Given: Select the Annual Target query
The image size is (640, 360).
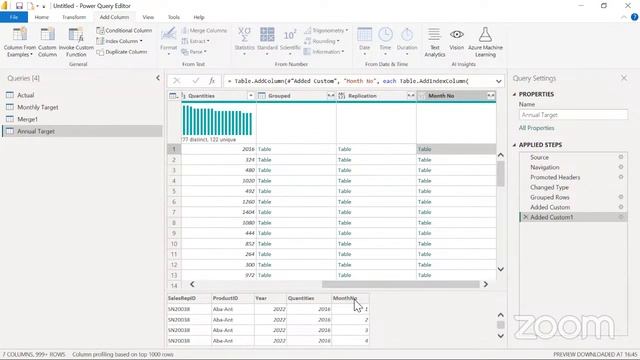Looking at the screenshot, I should (82, 131).
